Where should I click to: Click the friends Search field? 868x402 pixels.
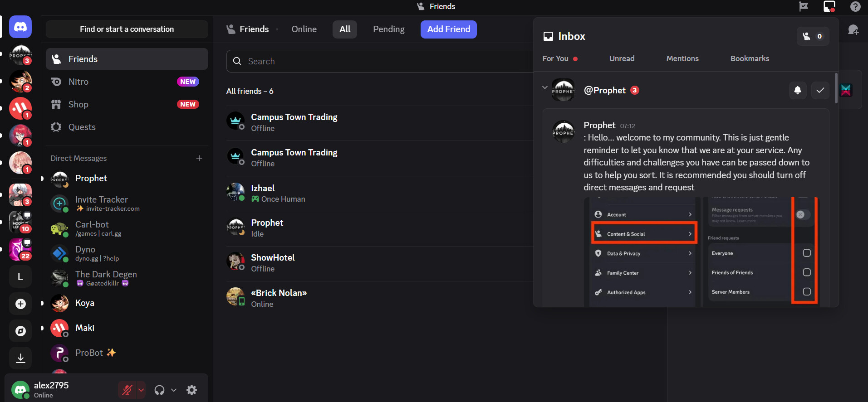381,61
